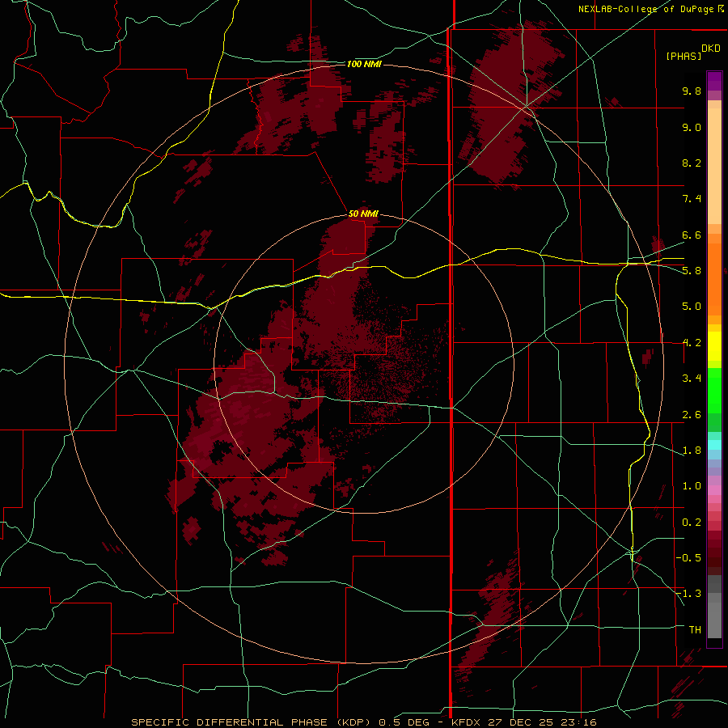Pick the green segment of the color bar
The height and width of the screenshot is (728, 728).
point(714,392)
